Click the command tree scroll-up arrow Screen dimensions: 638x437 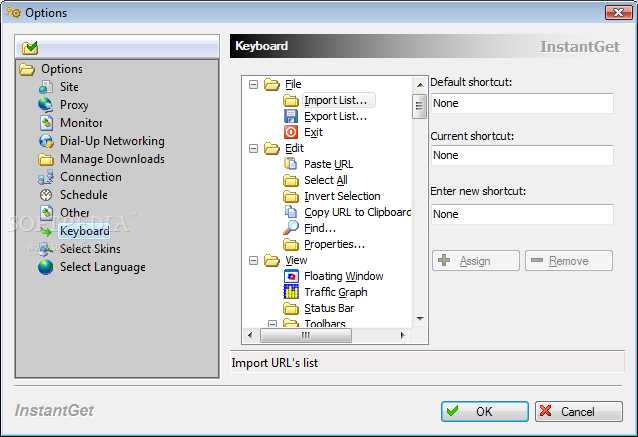[x=420, y=85]
